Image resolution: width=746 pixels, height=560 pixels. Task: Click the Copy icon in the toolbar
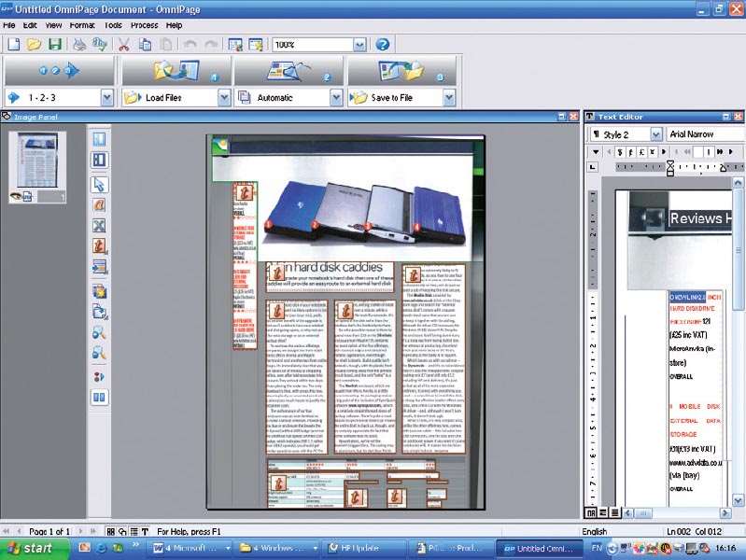click(x=145, y=45)
